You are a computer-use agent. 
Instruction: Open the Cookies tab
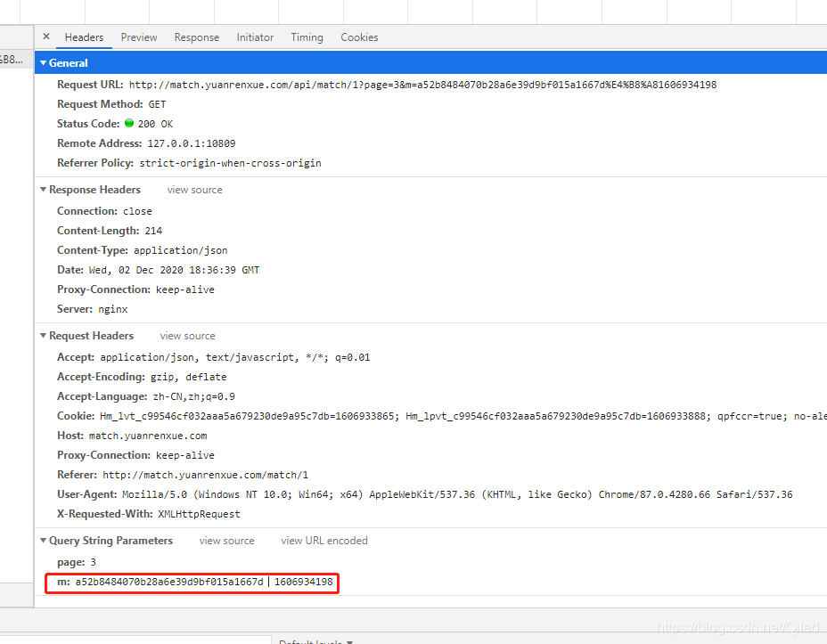[359, 37]
